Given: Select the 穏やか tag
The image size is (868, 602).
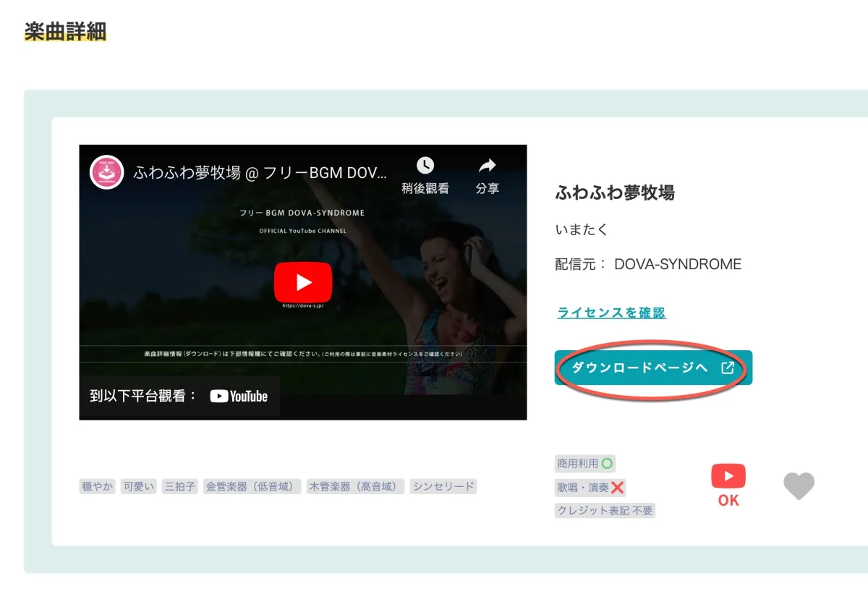Looking at the screenshot, I should tap(98, 486).
